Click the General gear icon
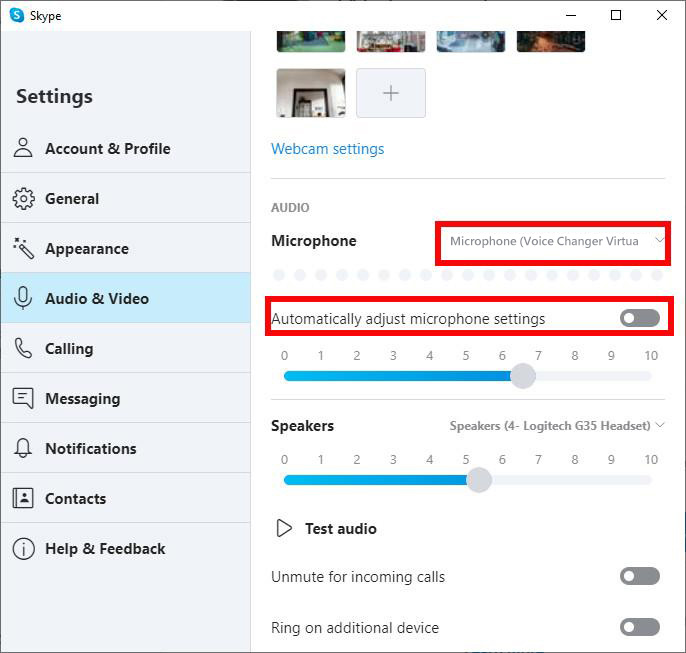686x653 pixels. pos(23,199)
